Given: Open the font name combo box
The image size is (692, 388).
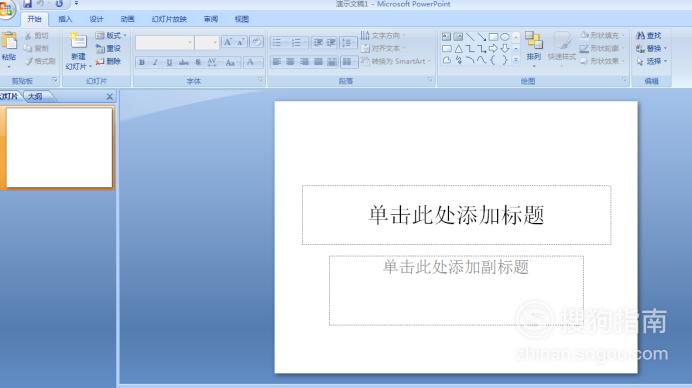Looking at the screenshot, I should [x=164, y=42].
